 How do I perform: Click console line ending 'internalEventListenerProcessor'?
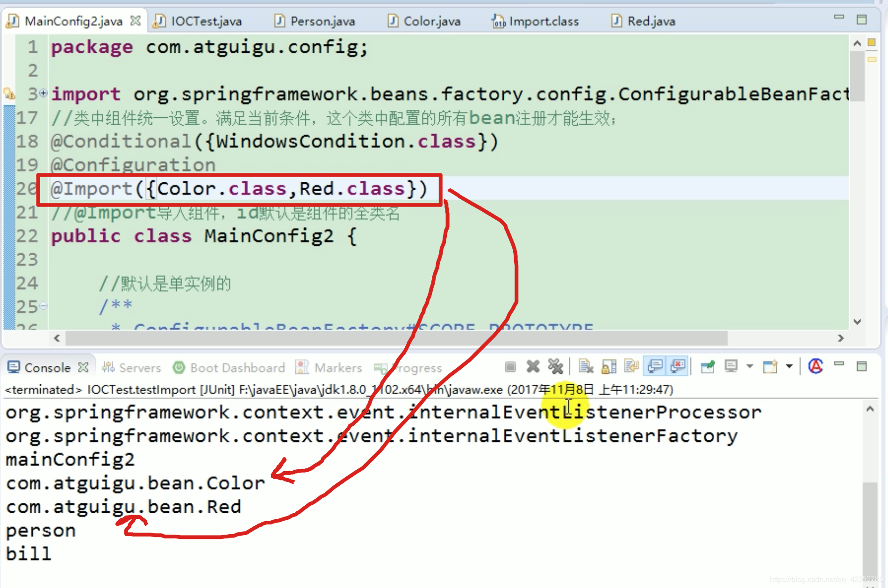click(x=383, y=412)
